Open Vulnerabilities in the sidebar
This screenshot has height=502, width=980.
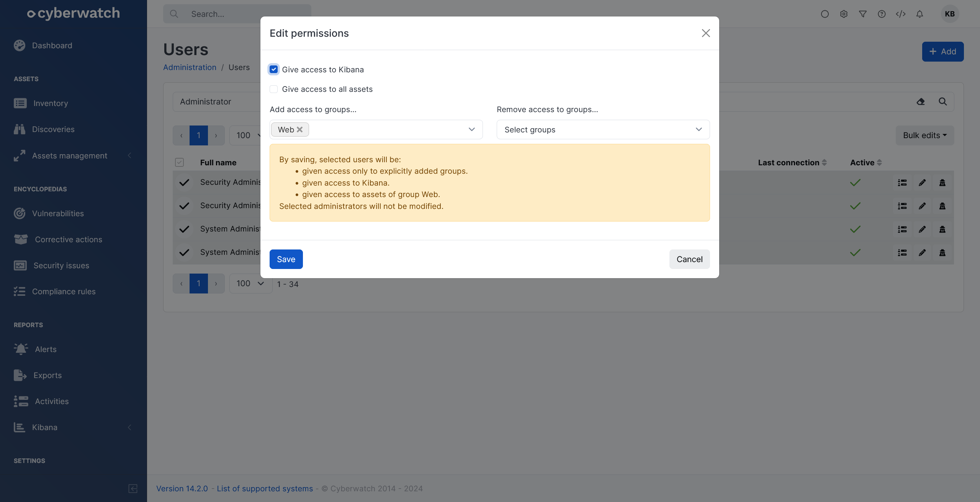pos(58,214)
